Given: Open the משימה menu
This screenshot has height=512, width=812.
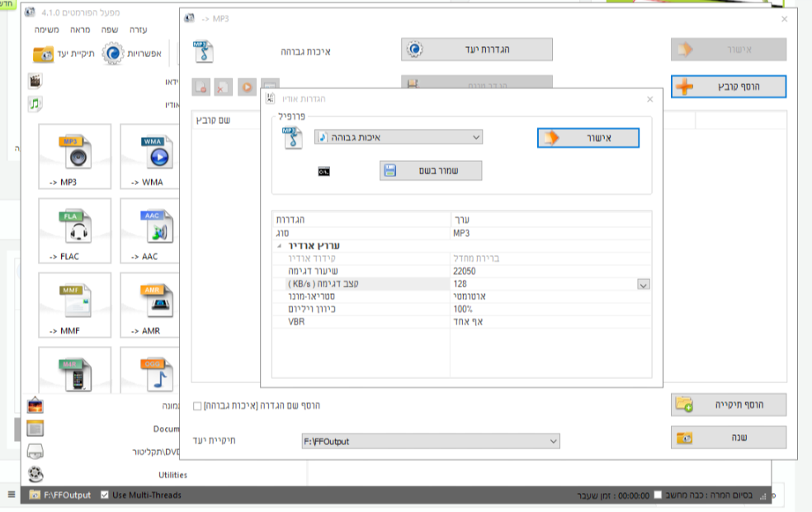Looking at the screenshot, I should click(46, 30).
